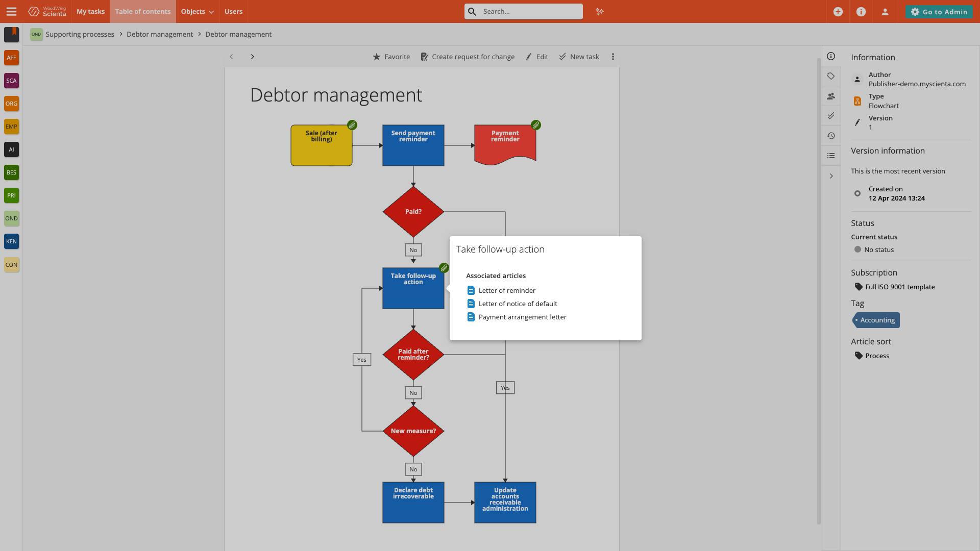Image resolution: width=980 pixels, height=551 pixels.
Task: Open first Debtor management breadcrumb link
Action: click(x=160, y=34)
